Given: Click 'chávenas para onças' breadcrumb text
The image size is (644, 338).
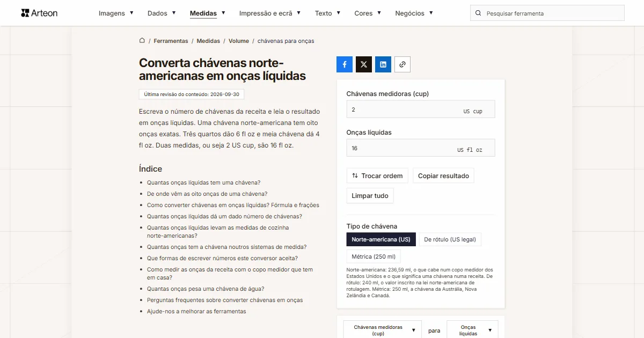Looking at the screenshot, I should point(286,41).
